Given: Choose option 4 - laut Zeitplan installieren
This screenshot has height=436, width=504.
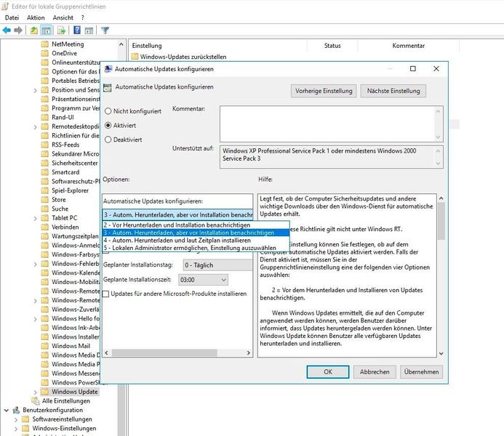Looking at the screenshot, I should tap(196, 240).
